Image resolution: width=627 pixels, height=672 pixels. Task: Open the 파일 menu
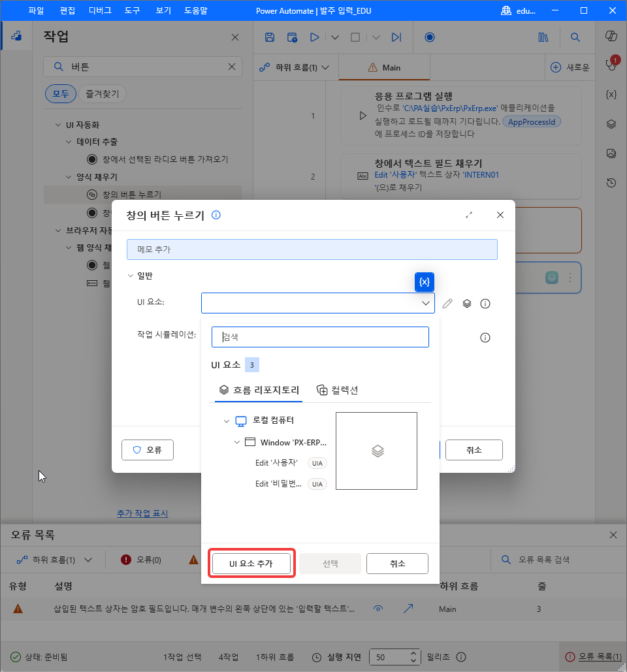[x=36, y=10]
